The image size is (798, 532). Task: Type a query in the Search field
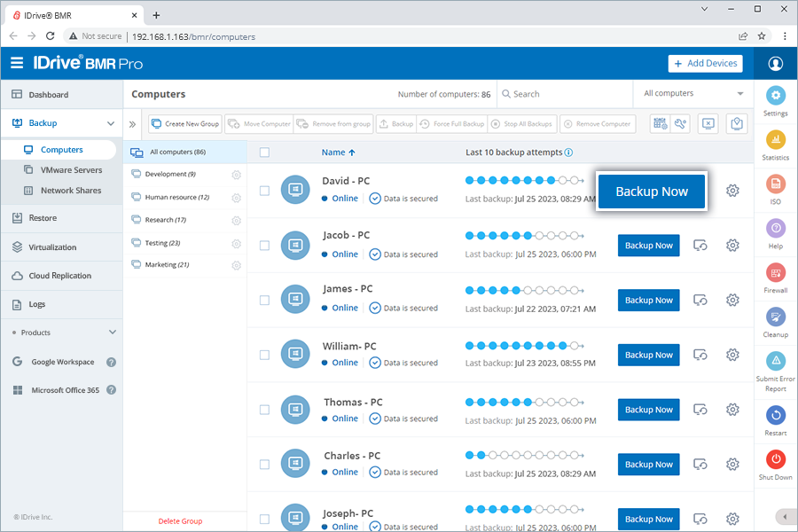(559, 93)
